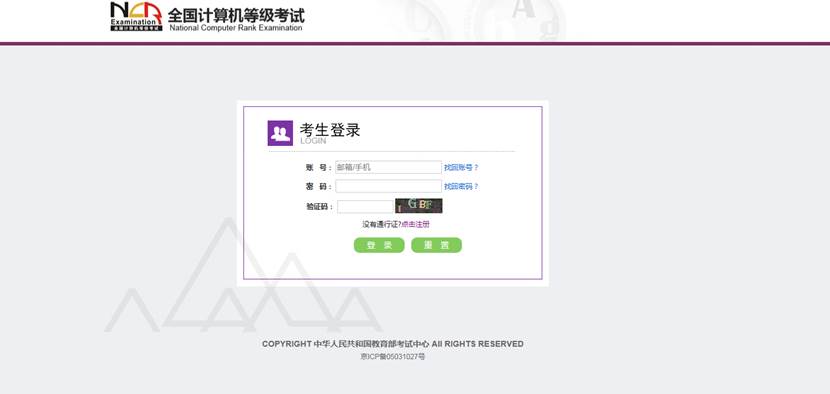
Task: Click the NCRE Examination logo
Action: point(136,16)
